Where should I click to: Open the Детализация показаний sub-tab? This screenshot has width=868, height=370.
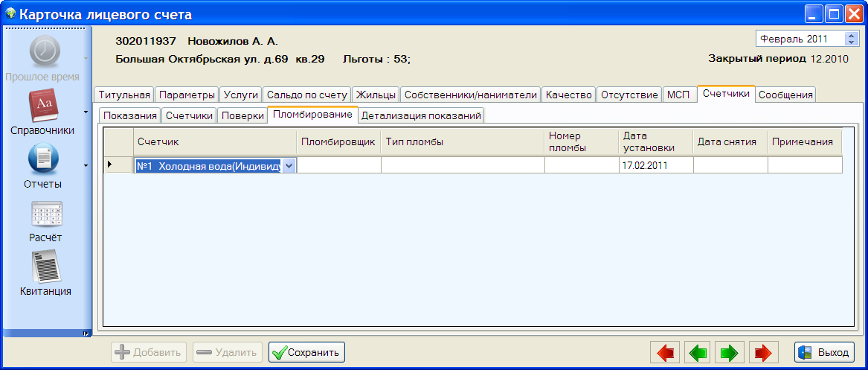421,115
